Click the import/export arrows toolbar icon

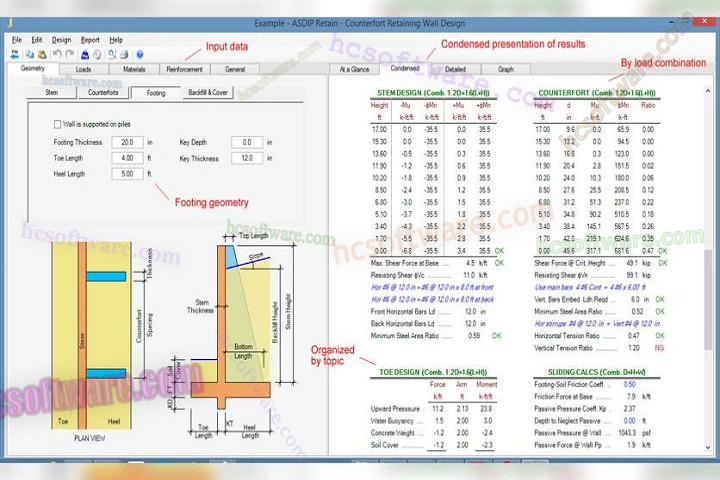(14, 55)
